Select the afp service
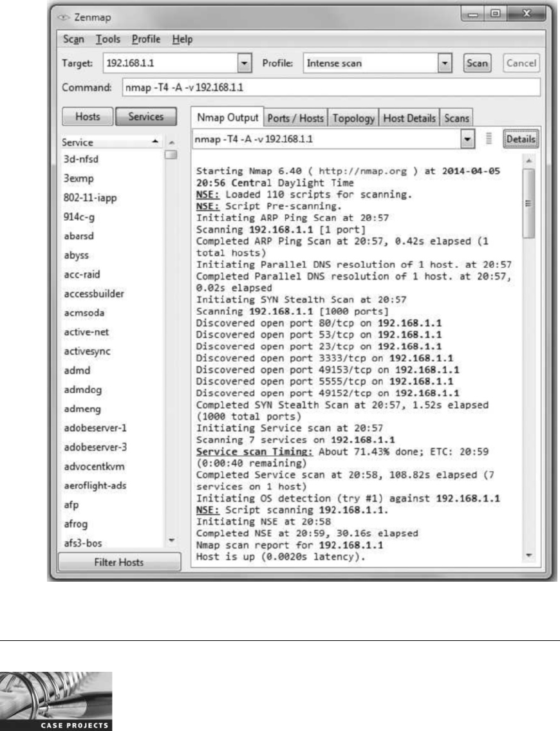 point(71,505)
